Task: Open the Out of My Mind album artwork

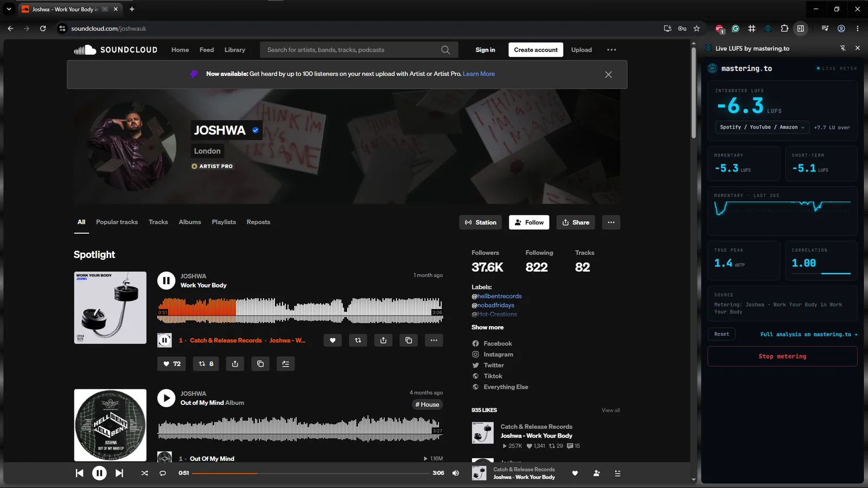Action: point(110,425)
